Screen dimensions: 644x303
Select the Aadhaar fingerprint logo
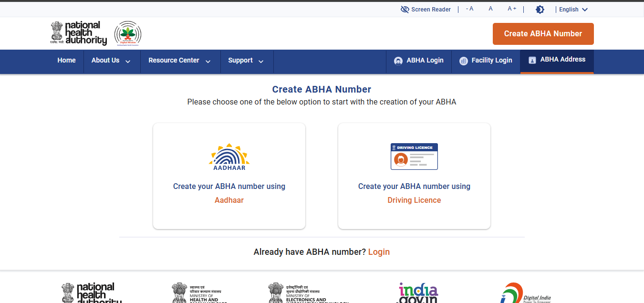(x=229, y=156)
